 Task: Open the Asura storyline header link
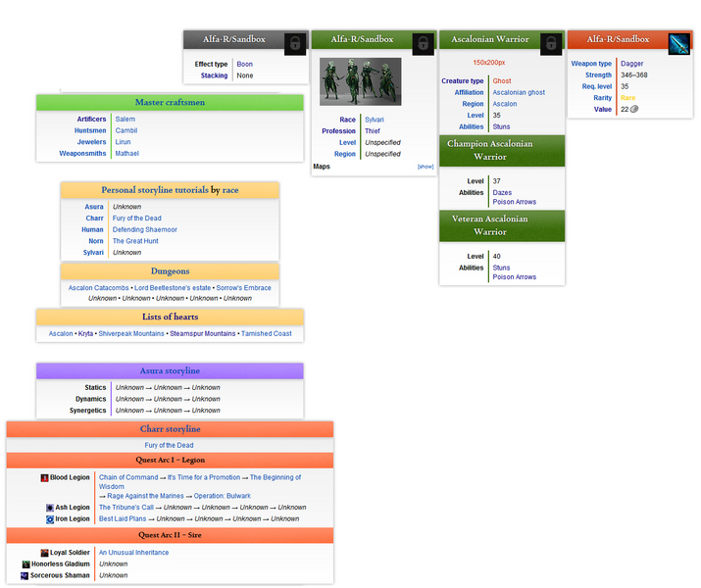(x=170, y=370)
